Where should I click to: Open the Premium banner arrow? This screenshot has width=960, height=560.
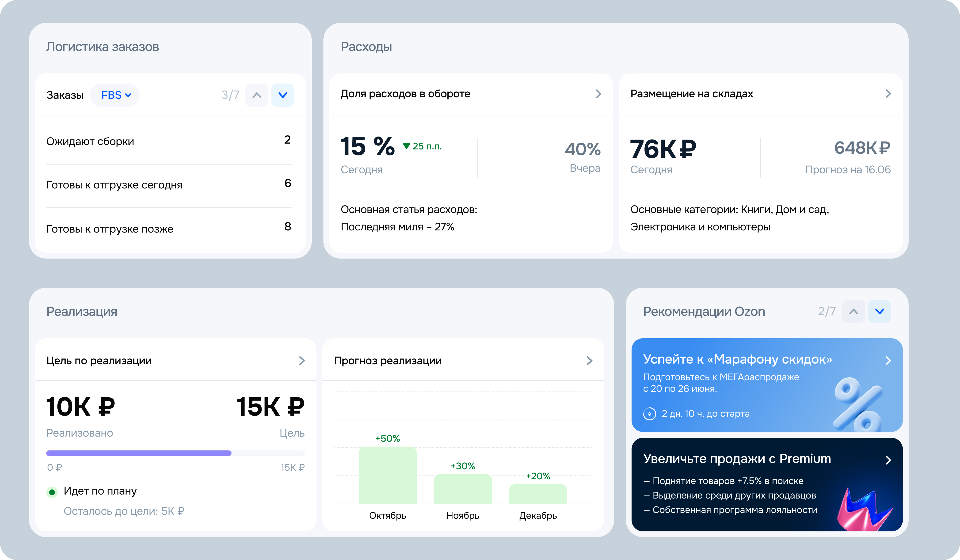click(888, 460)
